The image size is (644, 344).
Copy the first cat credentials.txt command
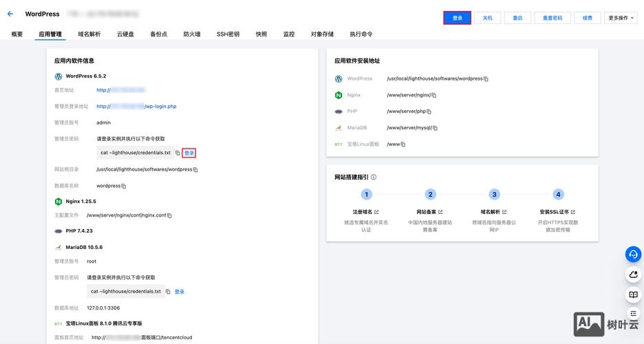point(178,153)
